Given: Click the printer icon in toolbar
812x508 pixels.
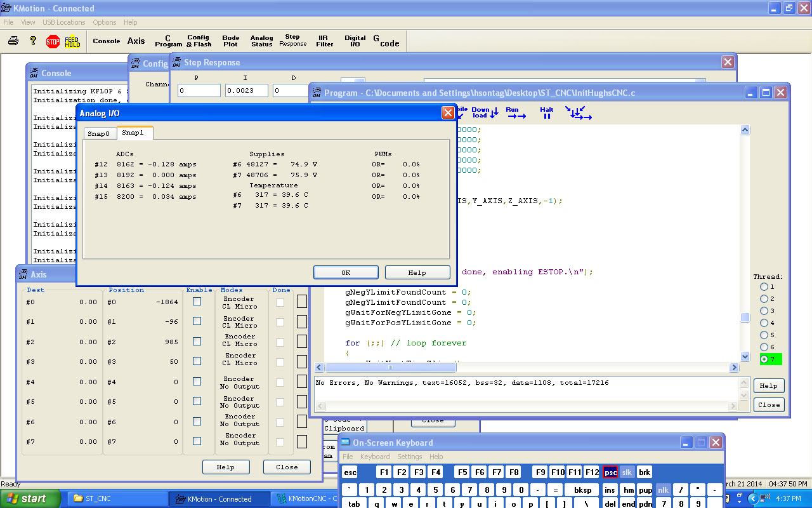Looking at the screenshot, I should click(13, 41).
